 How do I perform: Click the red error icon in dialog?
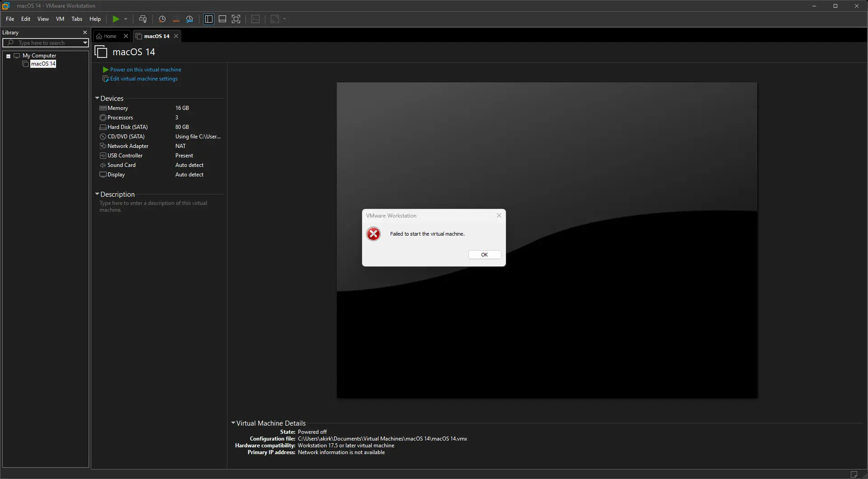373,234
